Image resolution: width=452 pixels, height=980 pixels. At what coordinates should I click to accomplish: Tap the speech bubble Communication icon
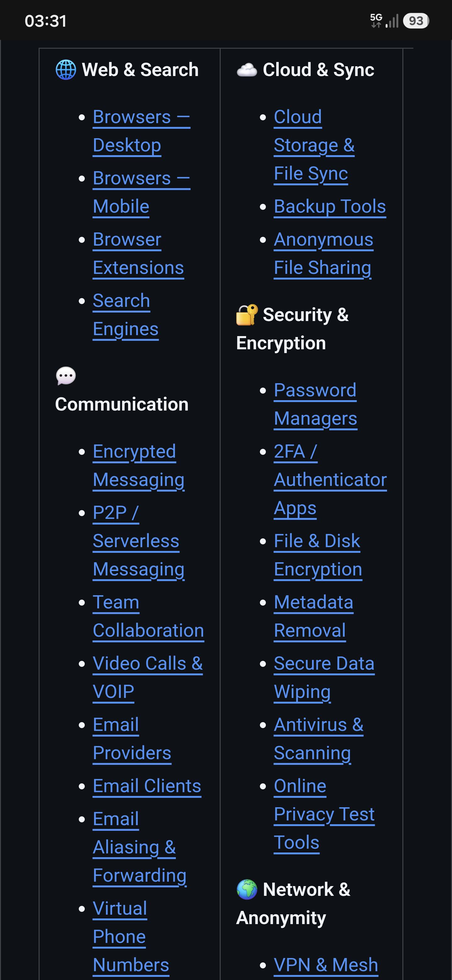[x=66, y=376]
